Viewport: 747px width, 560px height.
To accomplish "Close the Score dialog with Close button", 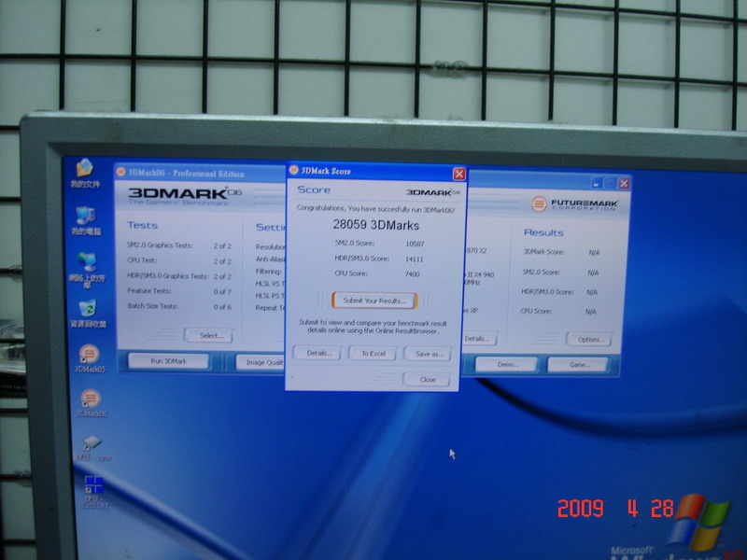I will click(x=427, y=380).
